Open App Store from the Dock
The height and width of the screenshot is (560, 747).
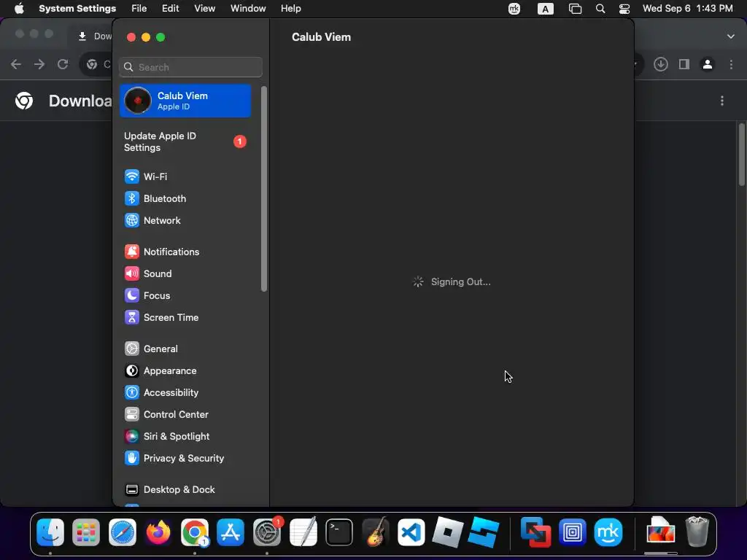[x=231, y=532]
